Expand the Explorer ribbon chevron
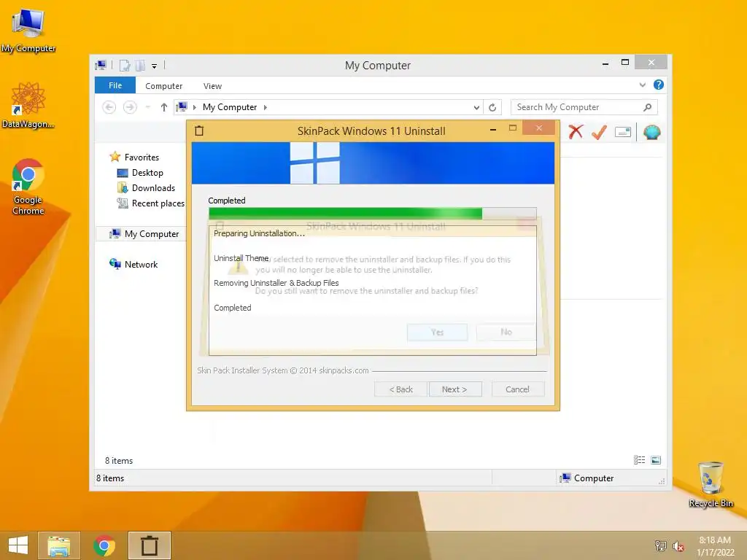 coord(642,85)
